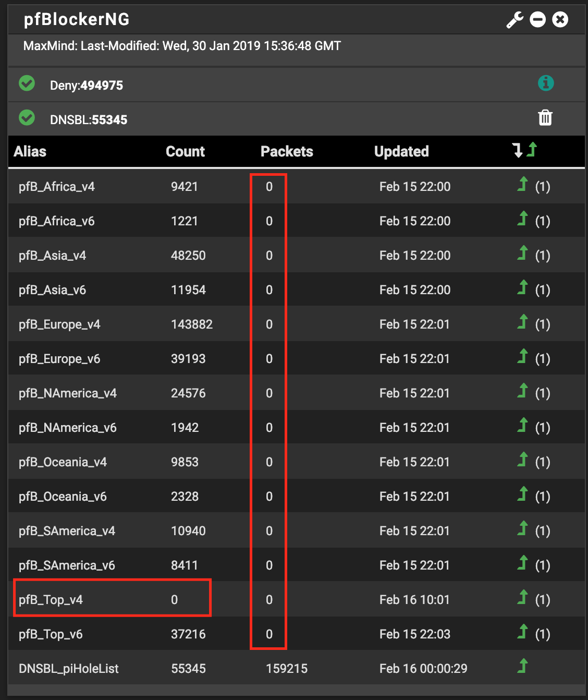Click green arrow for DNSBL_piHoleList row
588x700 pixels.
tap(522, 666)
